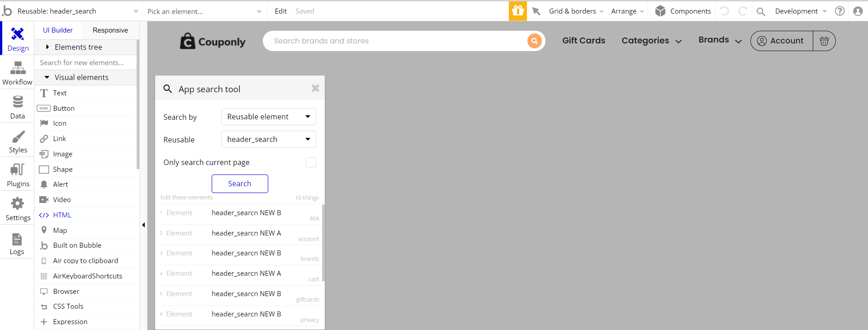Select the Button element
The width and height of the screenshot is (868, 330).
click(86, 108)
